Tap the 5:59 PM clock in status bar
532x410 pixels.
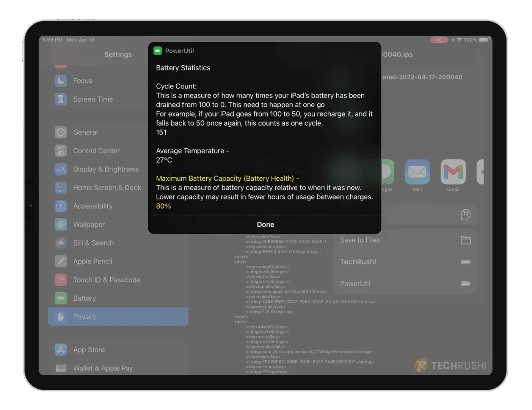point(52,40)
